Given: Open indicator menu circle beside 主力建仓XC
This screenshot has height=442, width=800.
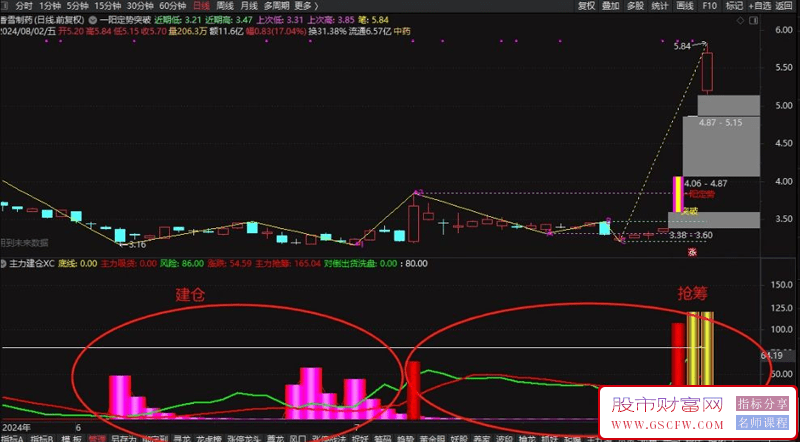Looking at the screenshot, I should pos(4,264).
